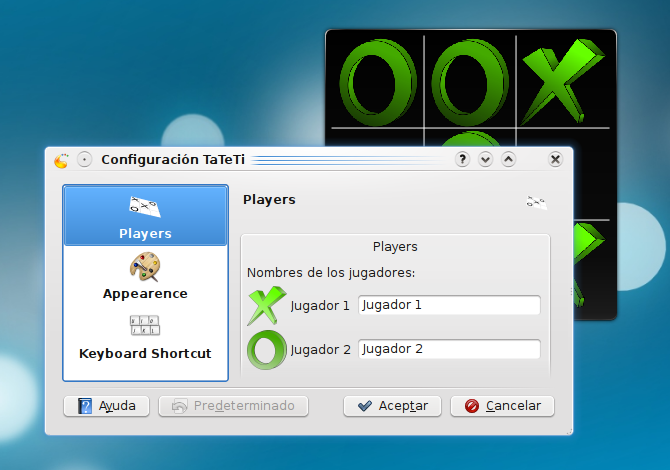Click the Jugador 2 label text
This screenshot has width=670, height=470.
[320, 350]
